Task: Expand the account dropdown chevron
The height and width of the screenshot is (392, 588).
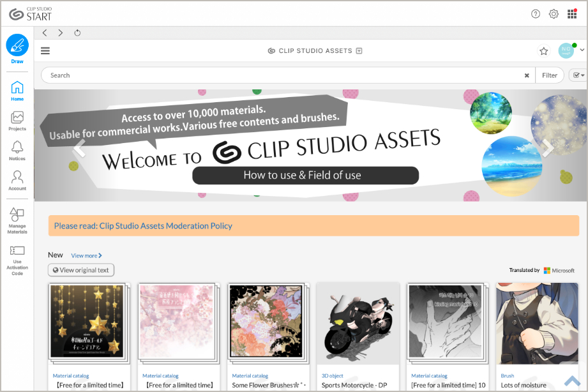Action: coord(582,50)
